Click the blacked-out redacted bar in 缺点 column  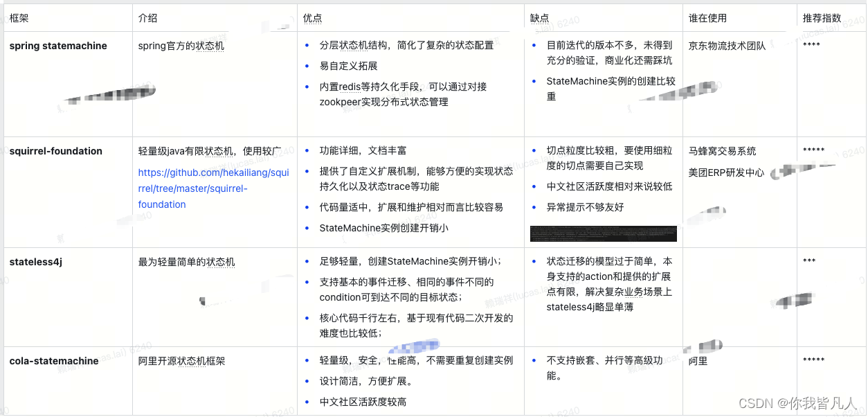[604, 233]
